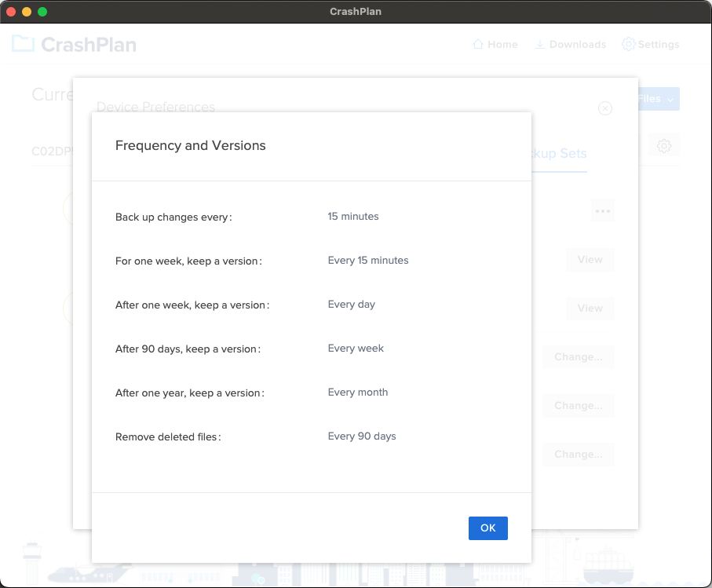The width and height of the screenshot is (712, 588).
Task: Select Settings in the top navigation menu
Action: pyautogui.click(x=658, y=44)
